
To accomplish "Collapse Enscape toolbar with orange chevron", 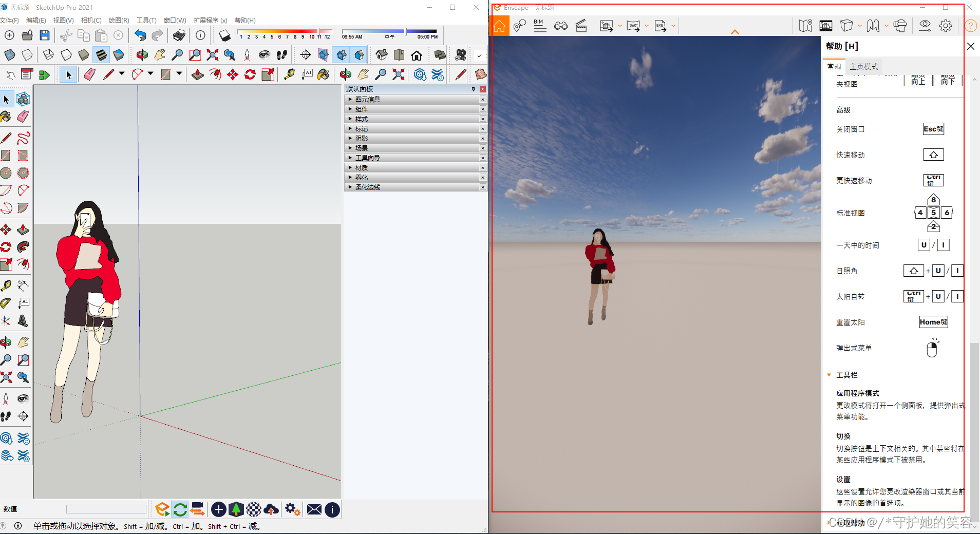I will click(x=735, y=32).
